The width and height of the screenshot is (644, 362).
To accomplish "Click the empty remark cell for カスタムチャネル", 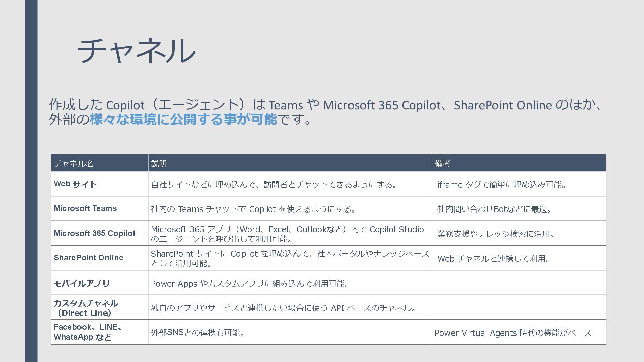I will pos(519,307).
